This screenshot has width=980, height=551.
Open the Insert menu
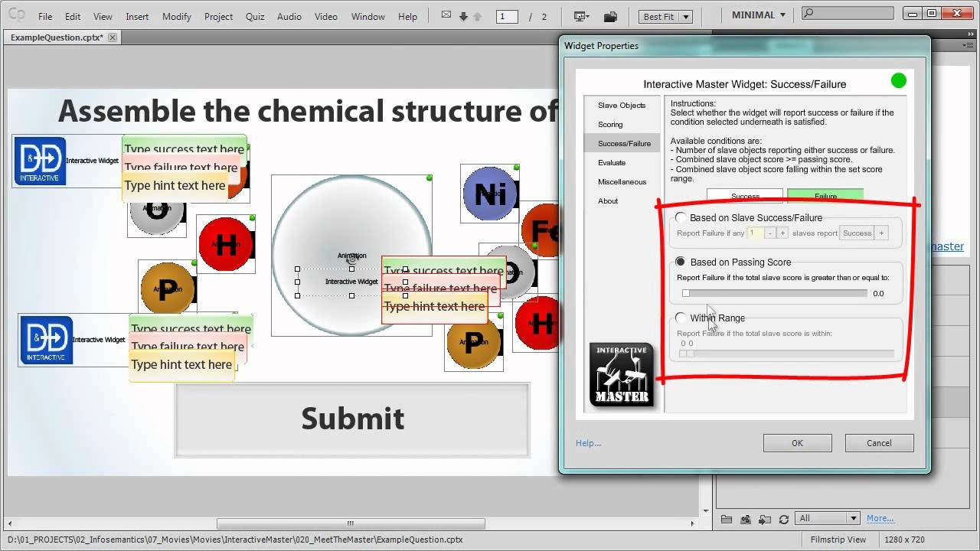(x=137, y=16)
